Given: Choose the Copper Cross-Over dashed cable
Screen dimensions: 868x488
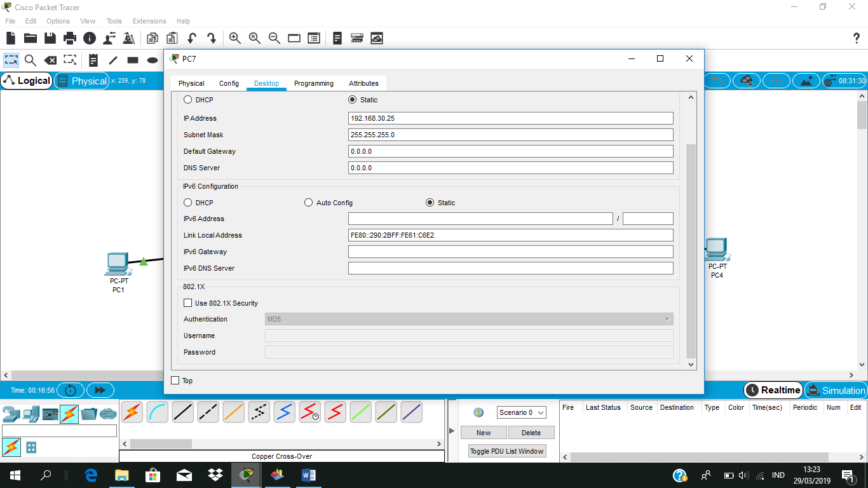Looking at the screenshot, I should [x=208, y=412].
